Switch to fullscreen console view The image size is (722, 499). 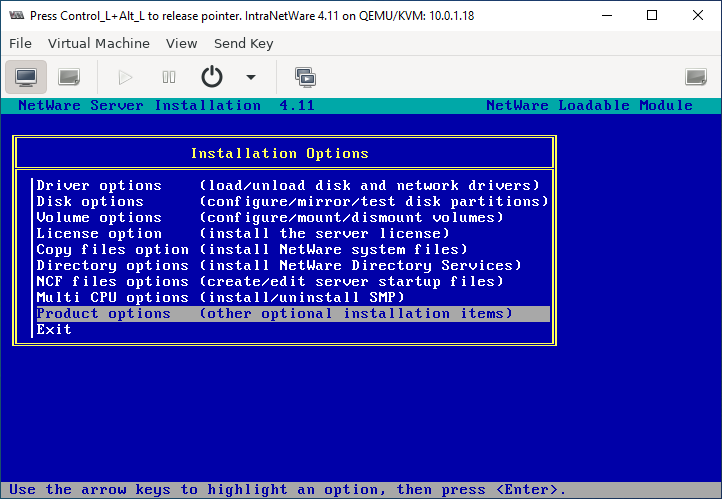coord(696,77)
